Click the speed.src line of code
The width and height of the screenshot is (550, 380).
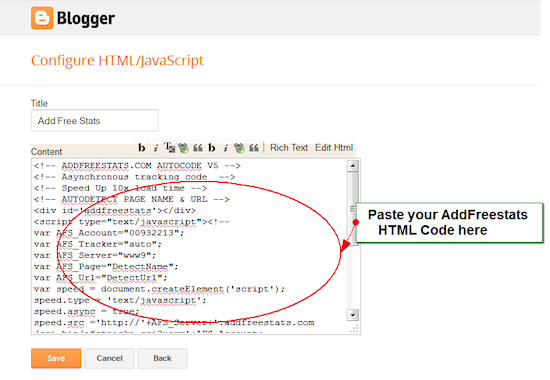[x=174, y=323]
